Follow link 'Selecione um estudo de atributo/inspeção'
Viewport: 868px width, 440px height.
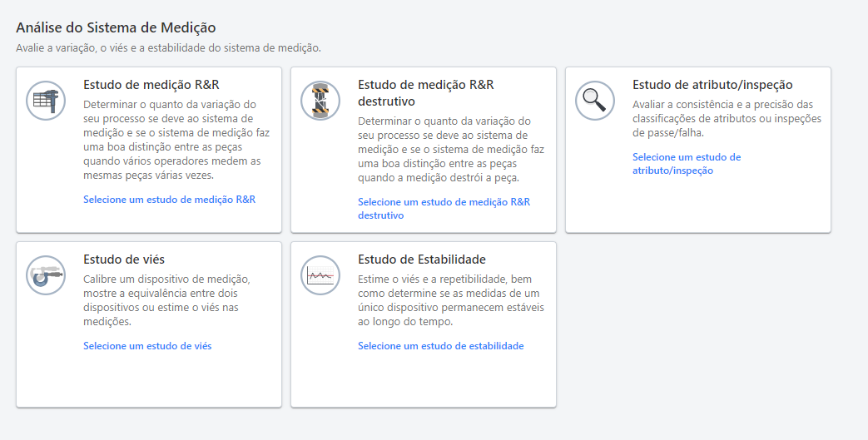pos(686,163)
